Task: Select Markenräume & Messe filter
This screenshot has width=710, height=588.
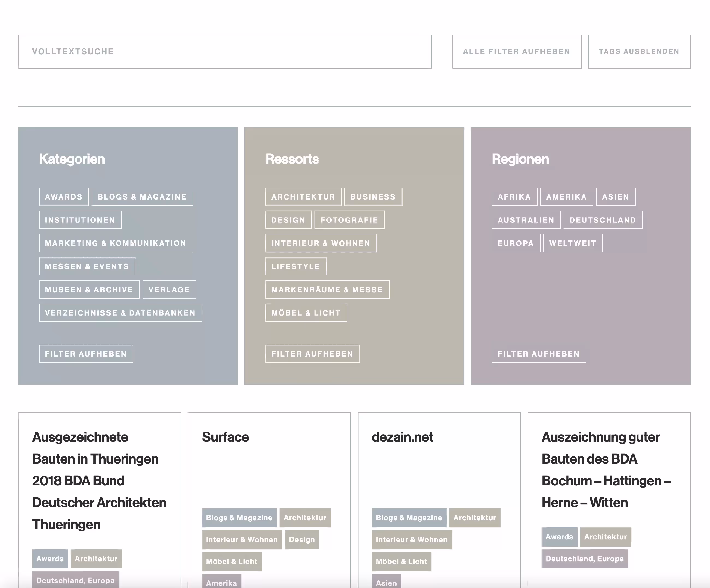Action: pos(327,290)
